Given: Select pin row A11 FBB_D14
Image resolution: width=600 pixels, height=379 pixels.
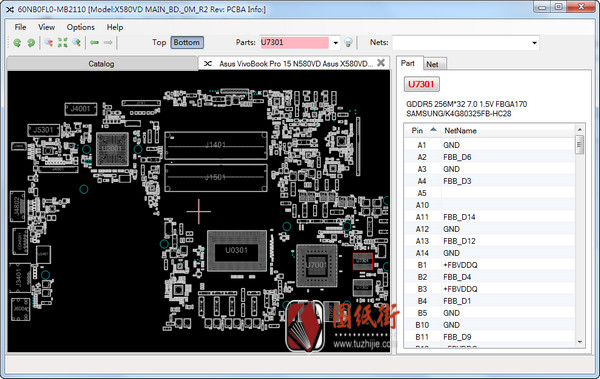Looking at the screenshot, I should click(490, 217).
